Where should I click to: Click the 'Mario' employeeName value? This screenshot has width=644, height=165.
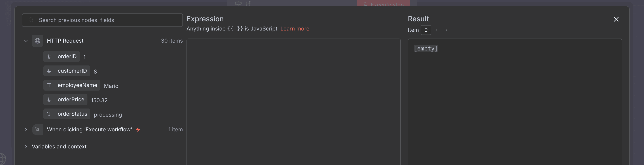[111, 86]
